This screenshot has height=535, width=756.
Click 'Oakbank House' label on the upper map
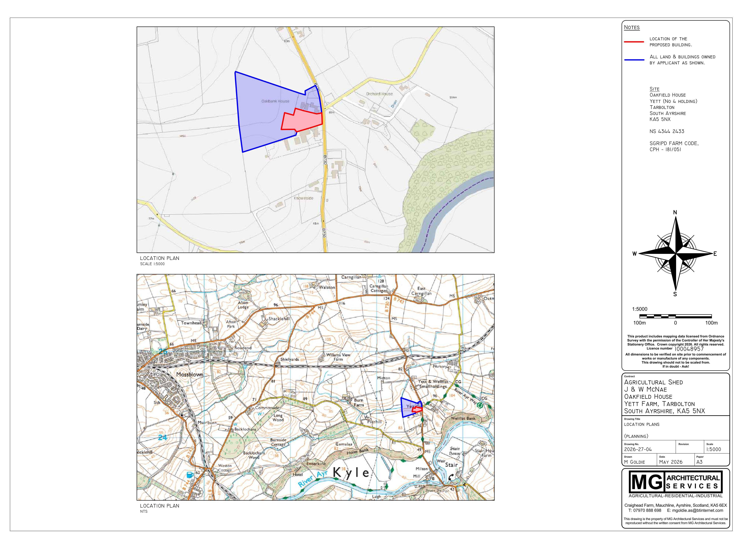[276, 101]
